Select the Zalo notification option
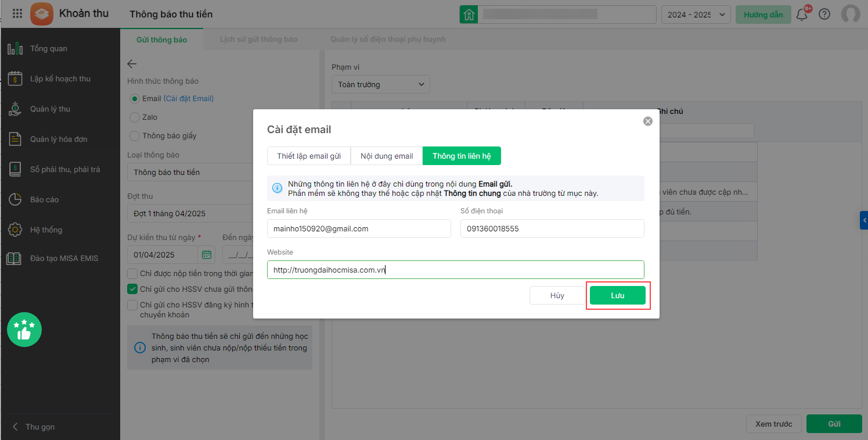Image resolution: width=868 pixels, height=440 pixels. click(x=135, y=117)
